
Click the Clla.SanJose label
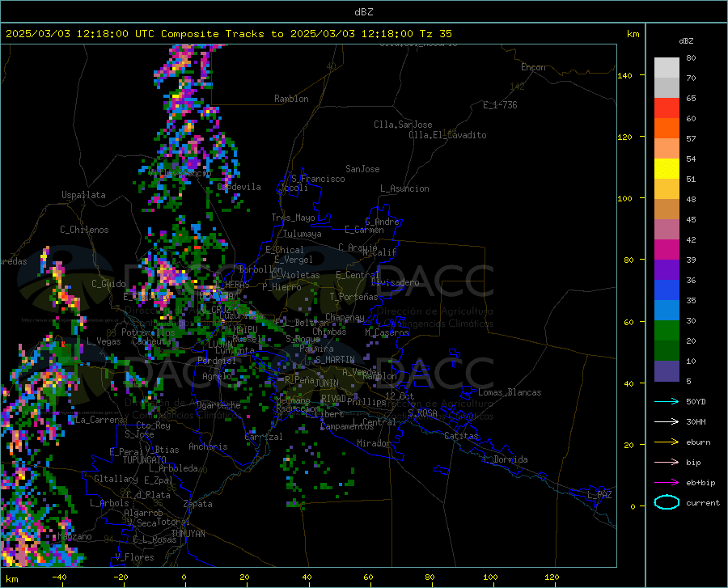pos(403,125)
